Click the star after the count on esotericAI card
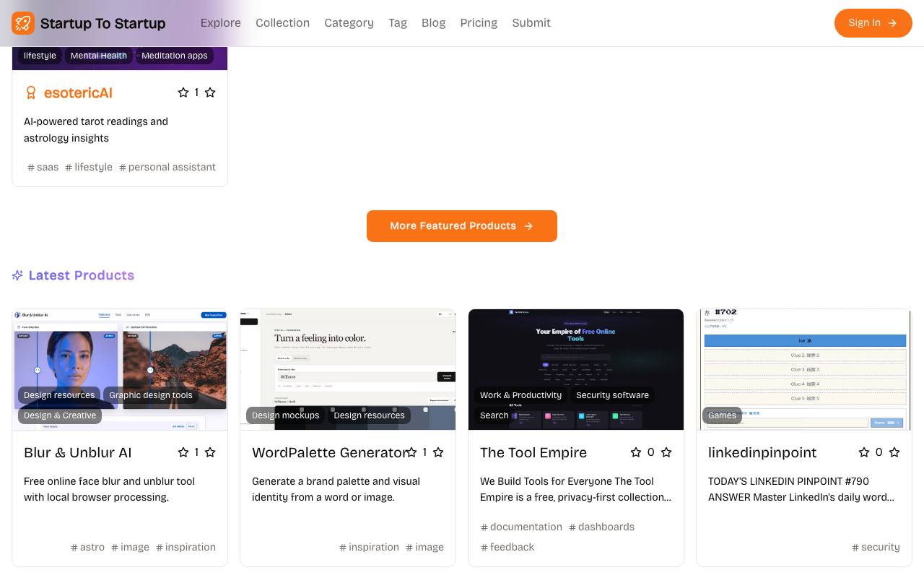Image resolution: width=924 pixels, height=578 pixels. tap(210, 92)
